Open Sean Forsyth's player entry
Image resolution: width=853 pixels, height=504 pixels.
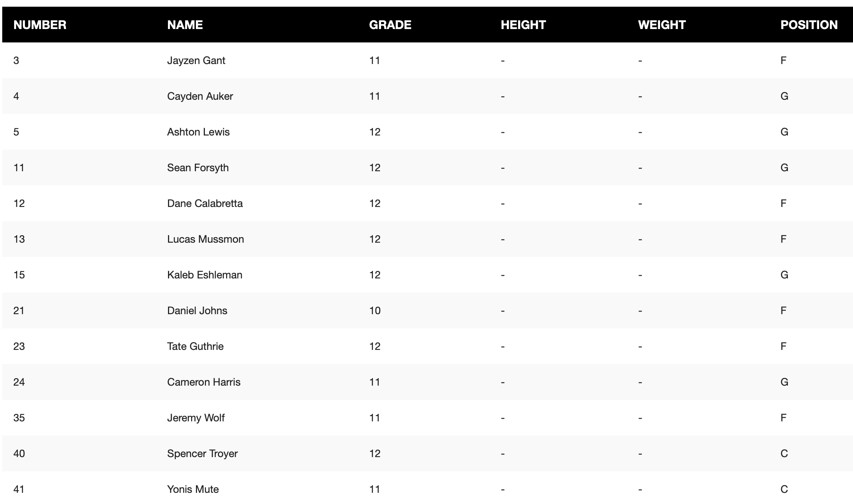[198, 168]
